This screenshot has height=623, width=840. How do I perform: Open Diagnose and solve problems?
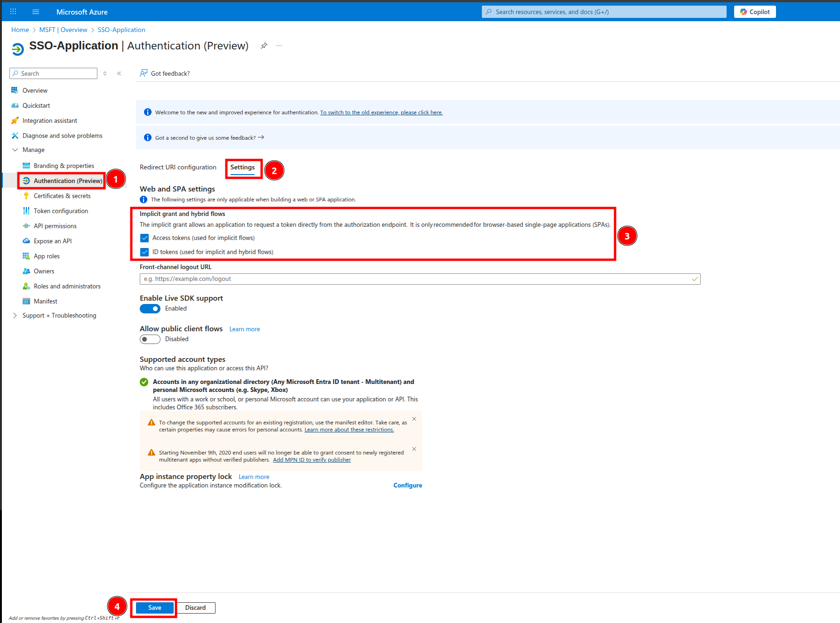click(62, 136)
